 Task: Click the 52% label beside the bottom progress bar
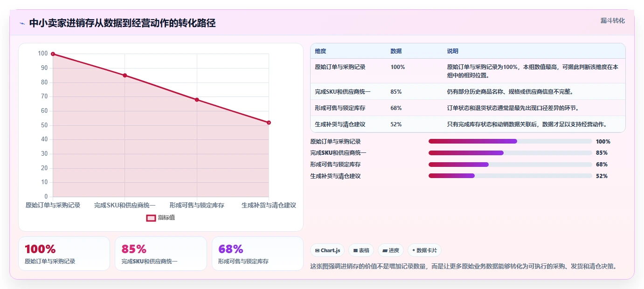point(602,176)
